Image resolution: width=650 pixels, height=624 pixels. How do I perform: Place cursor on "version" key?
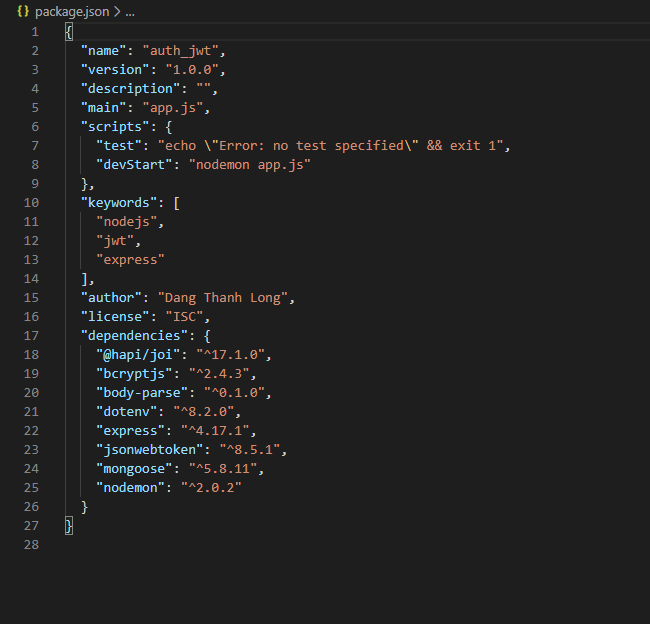coord(115,70)
